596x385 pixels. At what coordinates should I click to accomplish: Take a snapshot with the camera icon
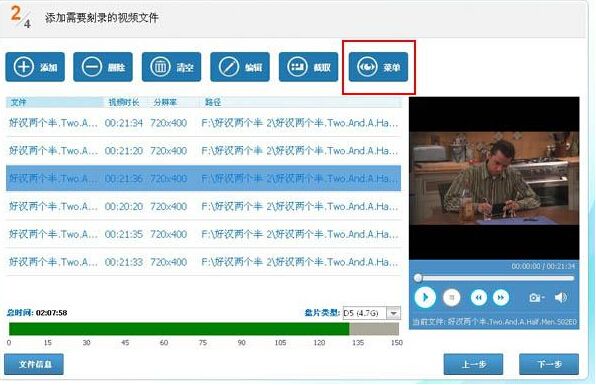(x=535, y=297)
